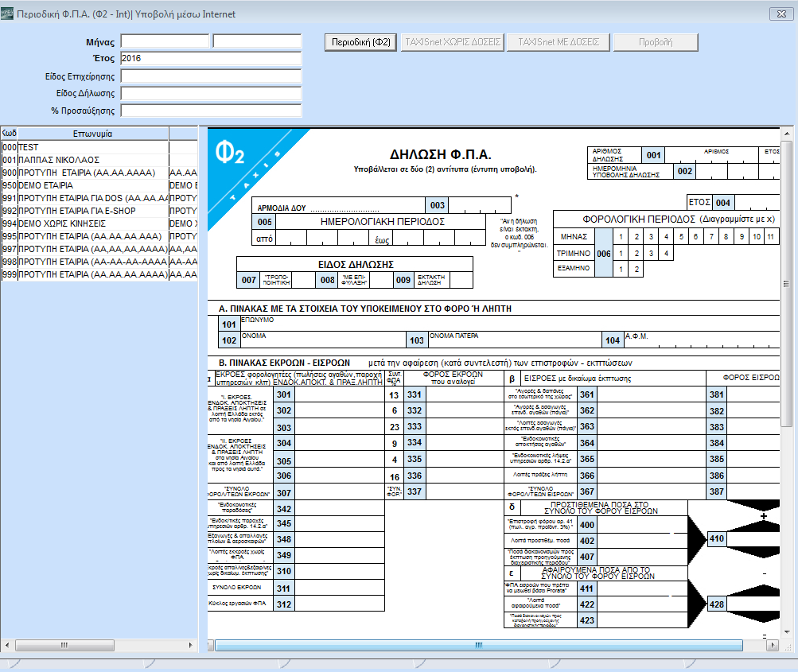This screenshot has width=798, height=672.
Task: Select row 994 DEMO ΧΩΡΙΣ ΚΙΝΗΣΕΙΣ
Action: point(99,223)
